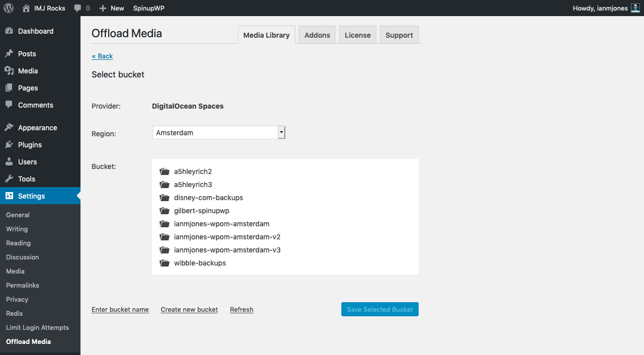Open Media settings submenu item

(15, 271)
